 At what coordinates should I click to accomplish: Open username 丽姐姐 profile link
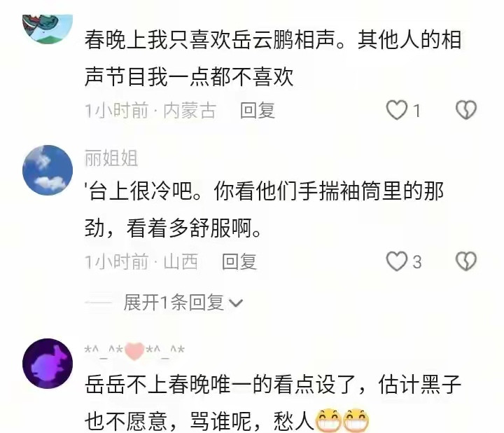pyautogui.click(x=111, y=158)
